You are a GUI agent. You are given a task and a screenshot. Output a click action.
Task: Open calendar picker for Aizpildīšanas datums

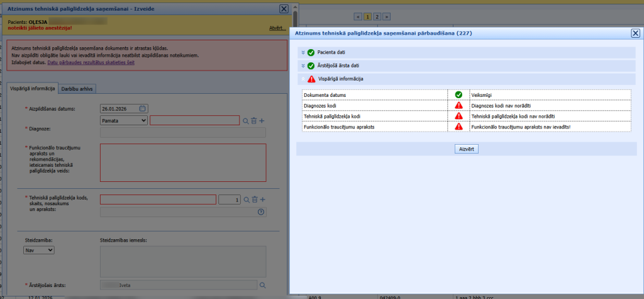point(142,108)
